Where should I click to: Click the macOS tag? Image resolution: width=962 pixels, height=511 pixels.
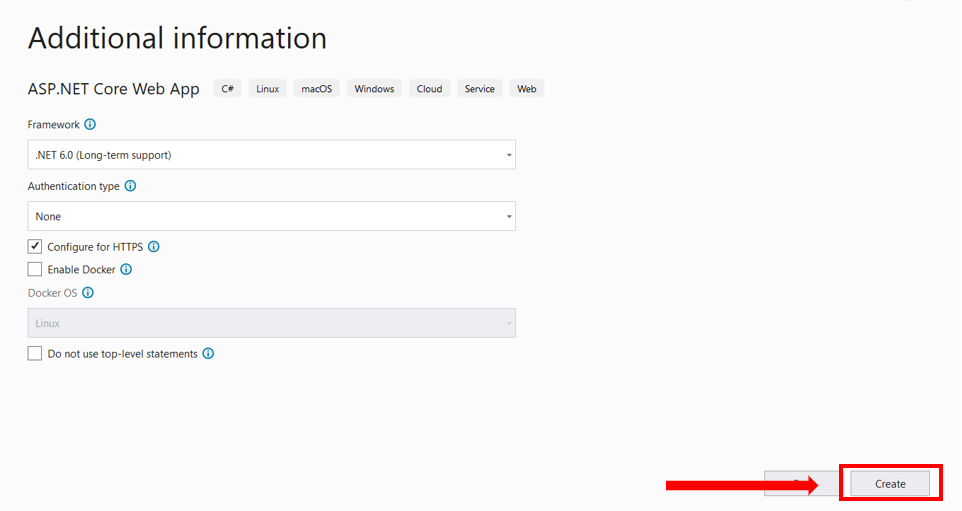[317, 88]
